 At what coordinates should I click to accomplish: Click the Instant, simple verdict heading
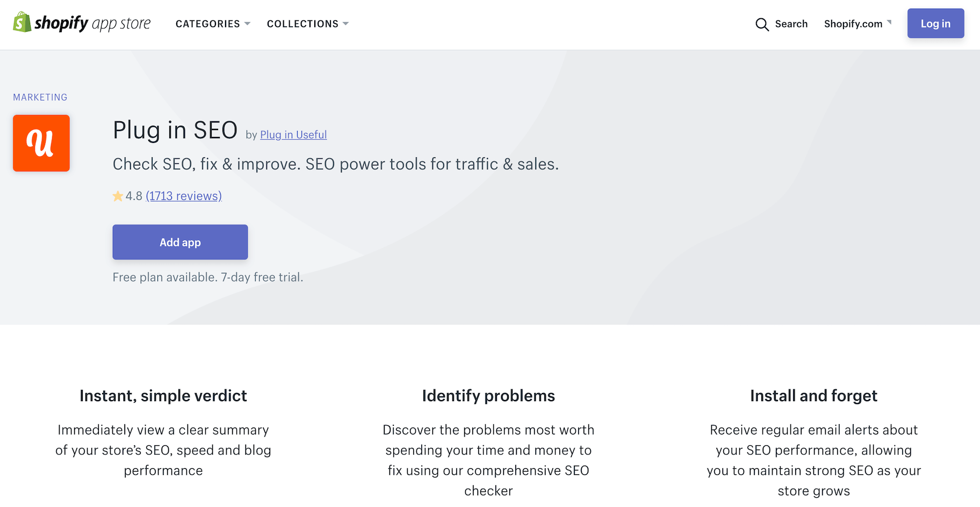[163, 395]
